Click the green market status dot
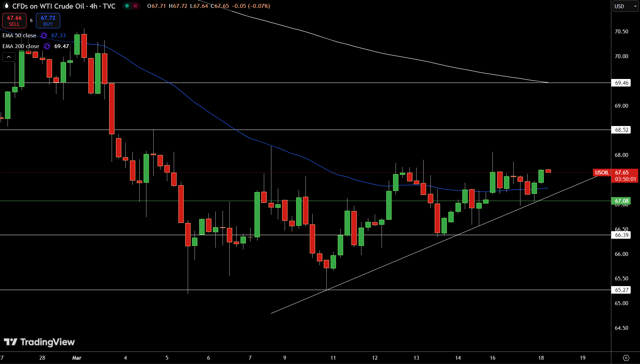The image size is (640, 364). coord(127,6)
